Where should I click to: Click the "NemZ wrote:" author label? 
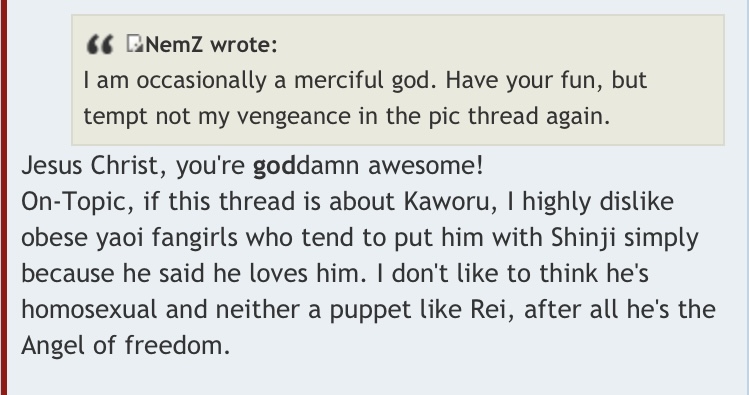point(211,45)
